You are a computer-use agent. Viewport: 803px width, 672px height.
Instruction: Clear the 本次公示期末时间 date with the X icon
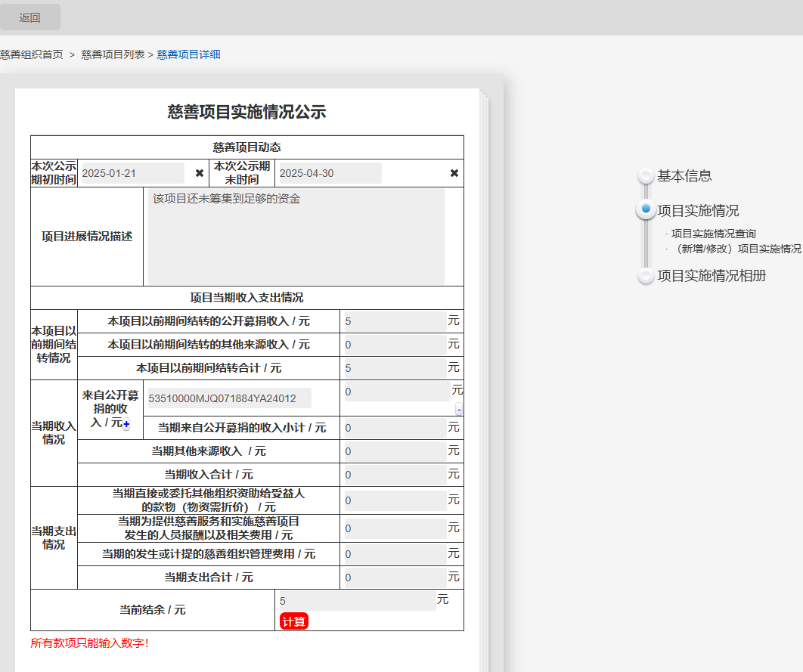454,173
